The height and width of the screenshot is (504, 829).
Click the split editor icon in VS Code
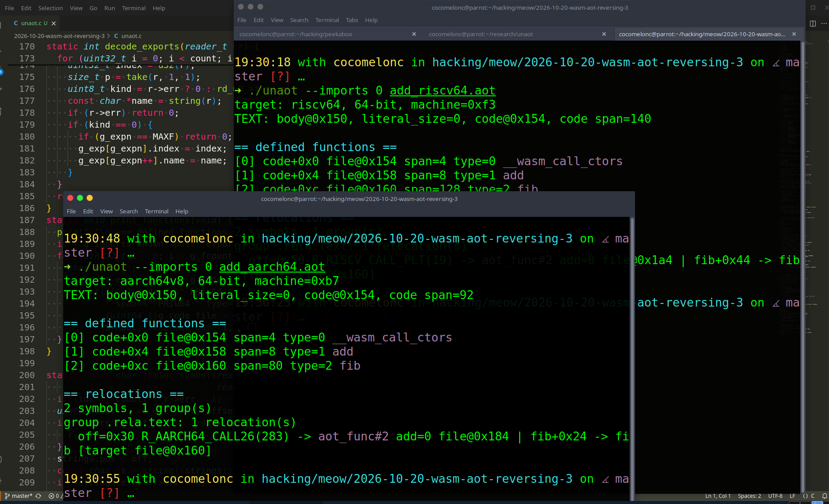click(x=812, y=23)
